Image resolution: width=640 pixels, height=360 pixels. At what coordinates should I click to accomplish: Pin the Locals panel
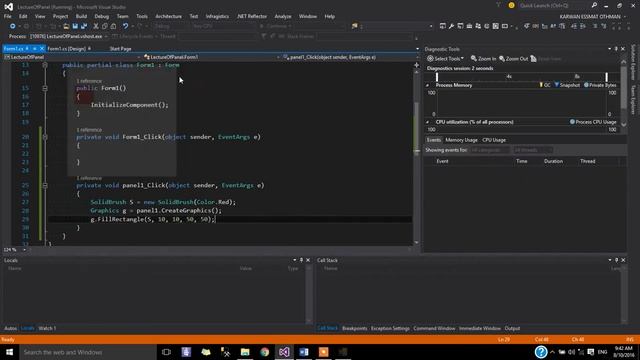click(301, 260)
